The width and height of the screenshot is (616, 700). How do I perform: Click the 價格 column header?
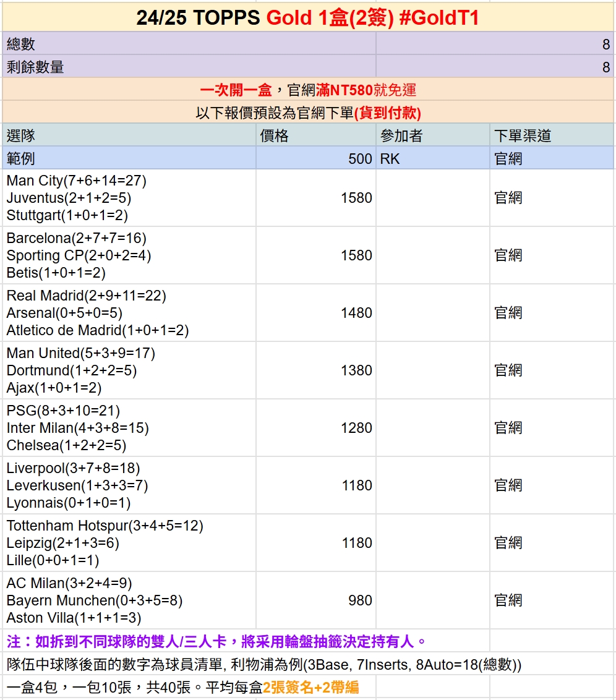coord(316,135)
